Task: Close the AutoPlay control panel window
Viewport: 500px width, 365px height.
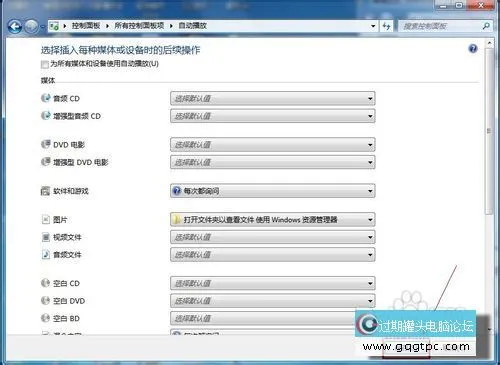Action: coord(480,5)
